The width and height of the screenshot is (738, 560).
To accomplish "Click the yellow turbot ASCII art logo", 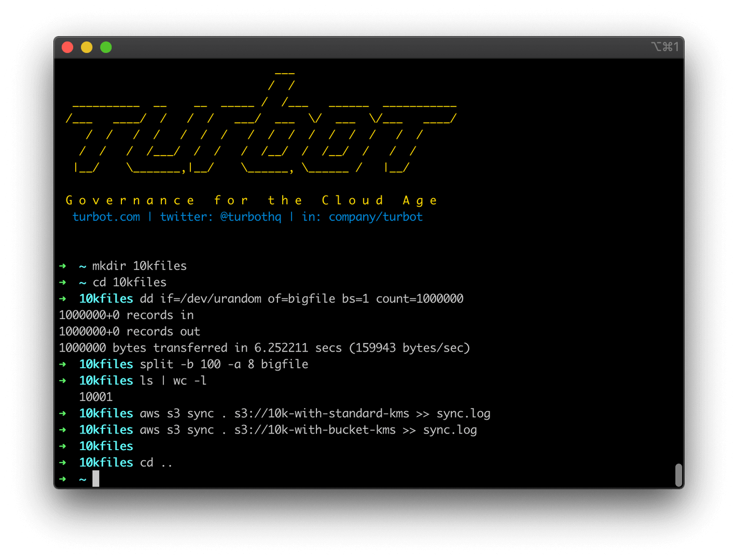I will click(x=261, y=123).
